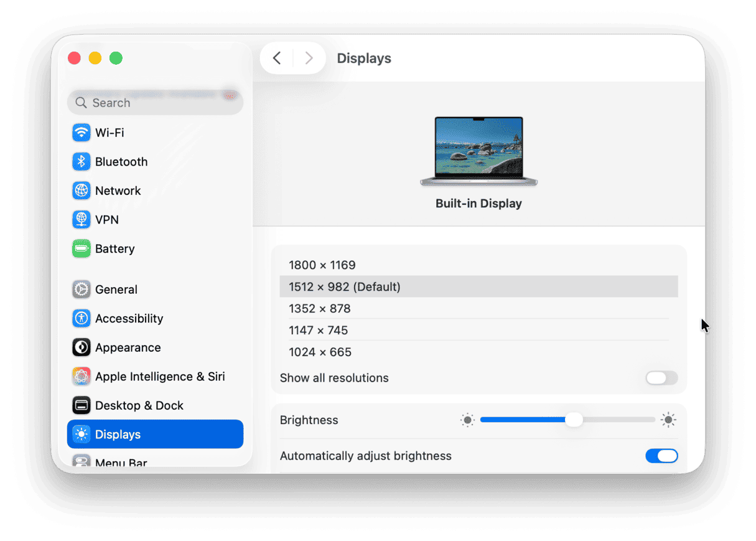Go back using the back arrow
Image resolution: width=756 pixels, height=541 pixels.
coord(276,57)
